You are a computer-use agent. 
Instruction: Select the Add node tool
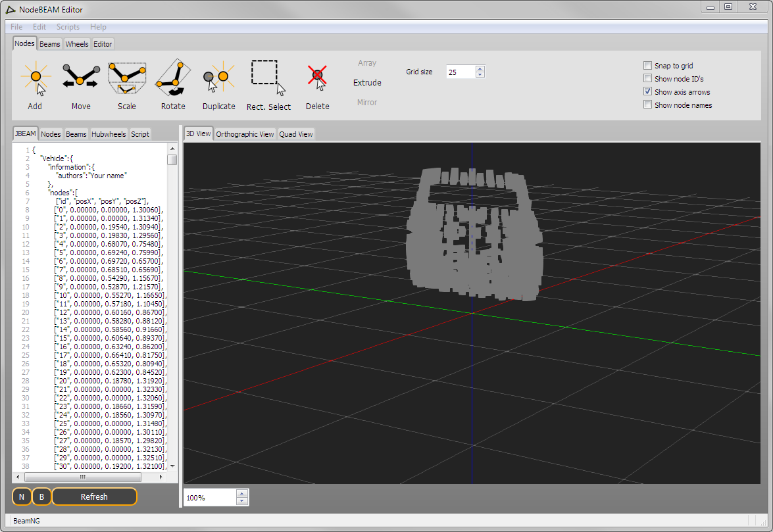point(36,85)
